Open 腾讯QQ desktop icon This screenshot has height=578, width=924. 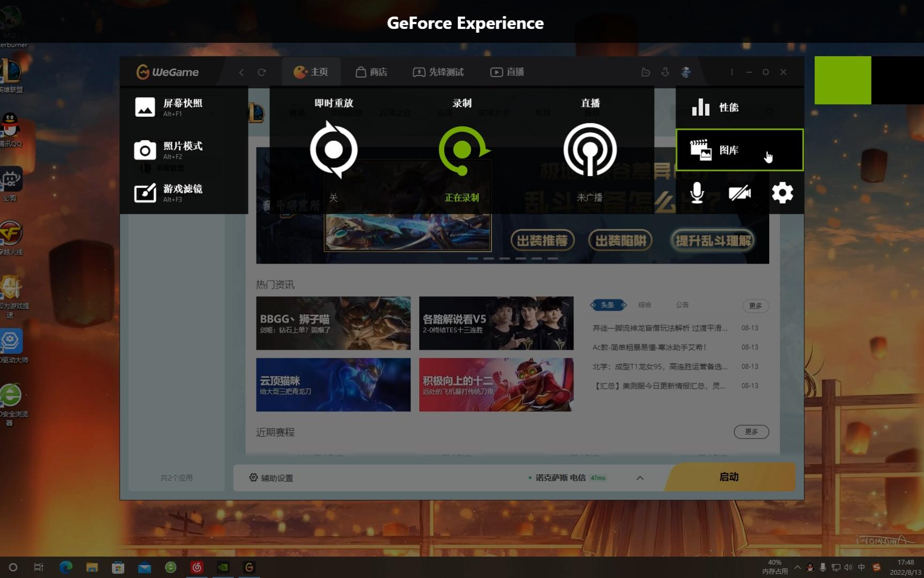pyautogui.click(x=11, y=130)
